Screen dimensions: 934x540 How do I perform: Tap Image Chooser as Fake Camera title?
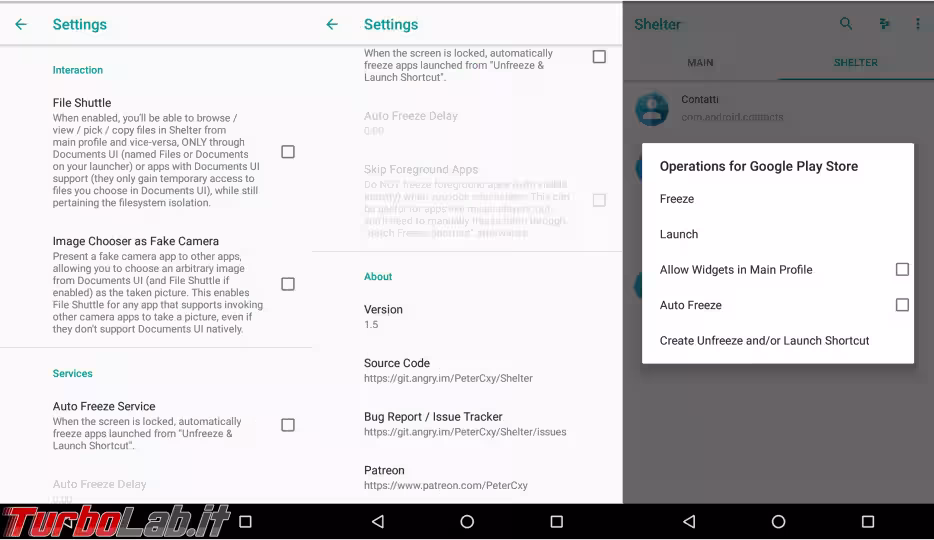pos(136,241)
